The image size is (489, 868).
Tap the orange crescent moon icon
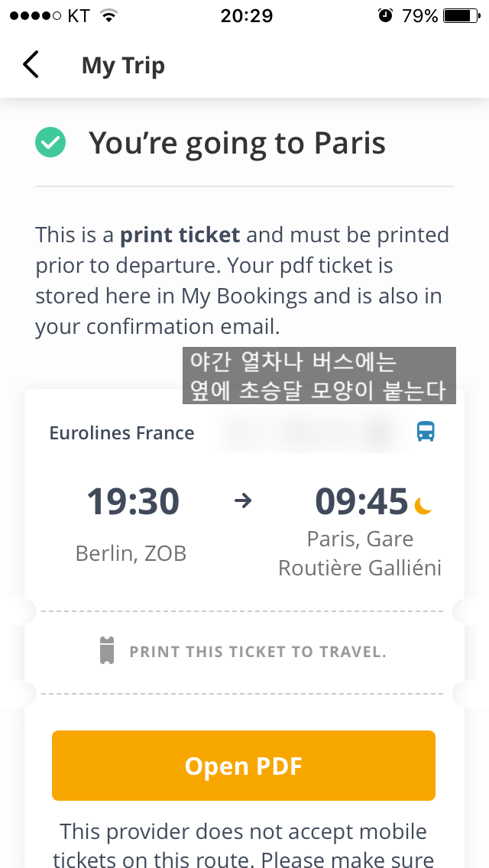pos(423,505)
